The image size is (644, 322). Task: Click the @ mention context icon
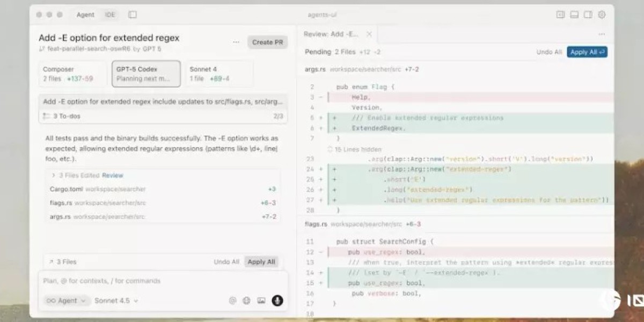[x=232, y=301]
